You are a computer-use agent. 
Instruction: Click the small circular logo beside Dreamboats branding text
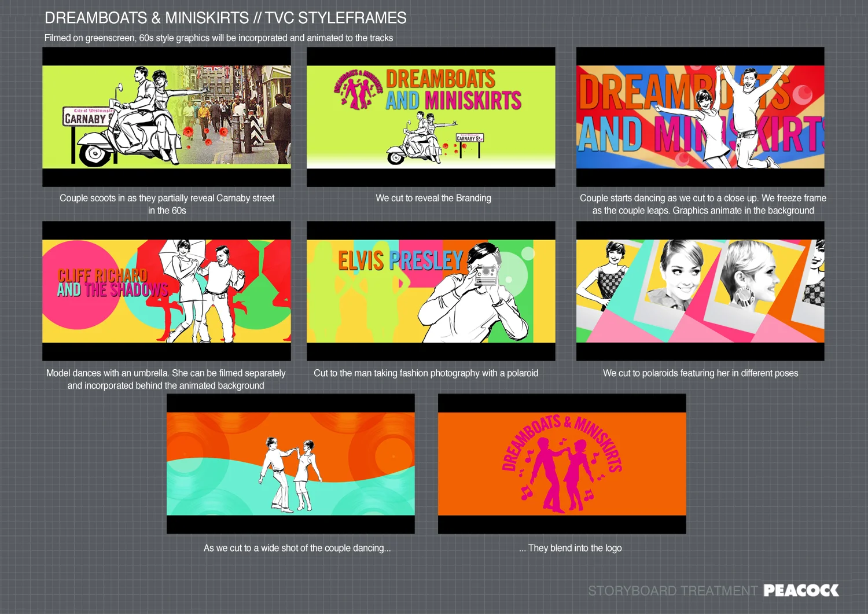coord(359,89)
